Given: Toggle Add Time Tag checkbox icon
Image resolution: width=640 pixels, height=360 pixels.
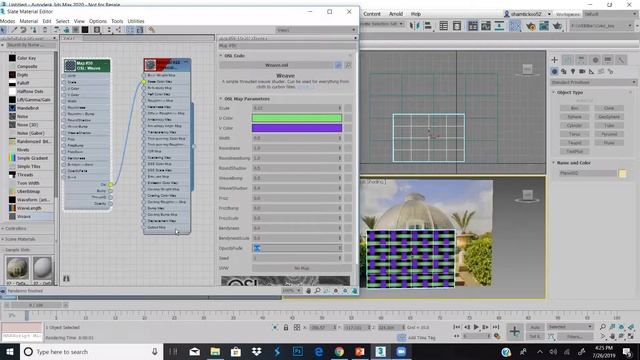Looking at the screenshot, I should pos(402,337).
